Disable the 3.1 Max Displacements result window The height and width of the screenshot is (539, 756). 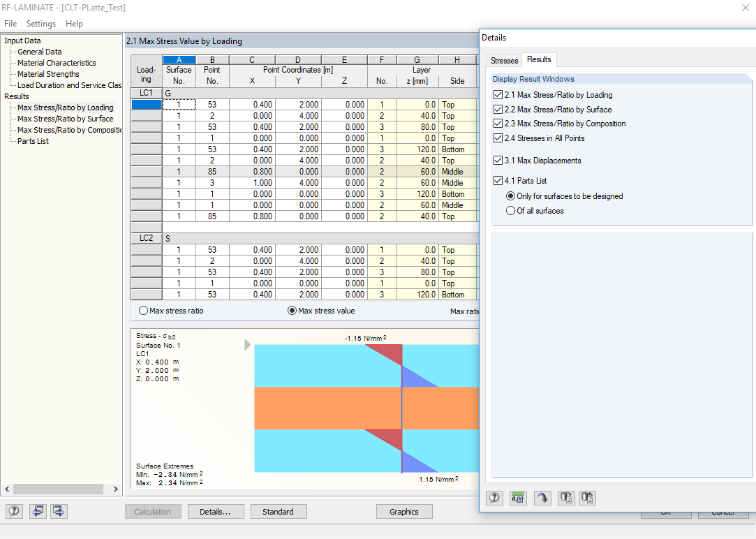click(x=498, y=160)
